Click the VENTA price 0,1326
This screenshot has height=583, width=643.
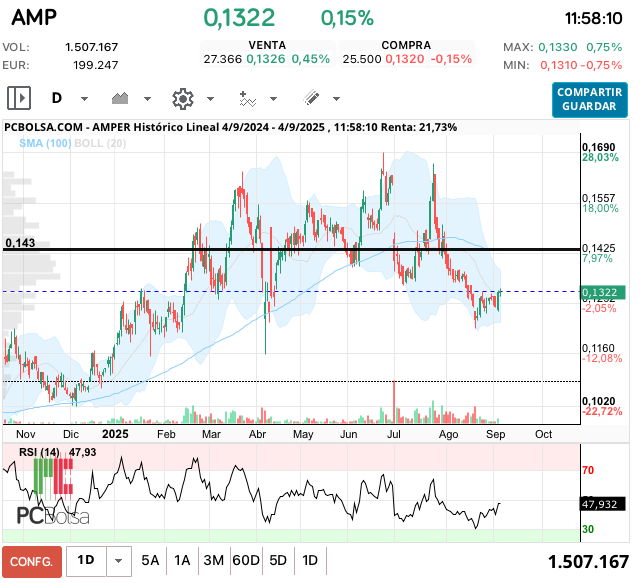266,59
